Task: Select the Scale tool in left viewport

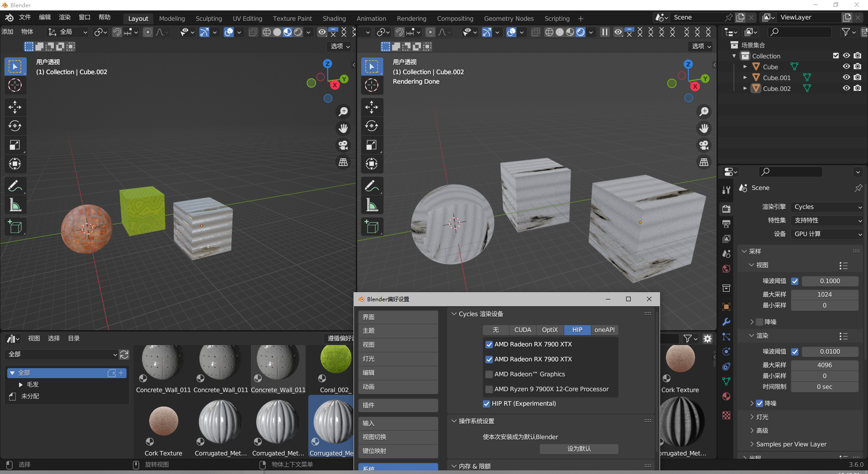Action: coord(15,145)
